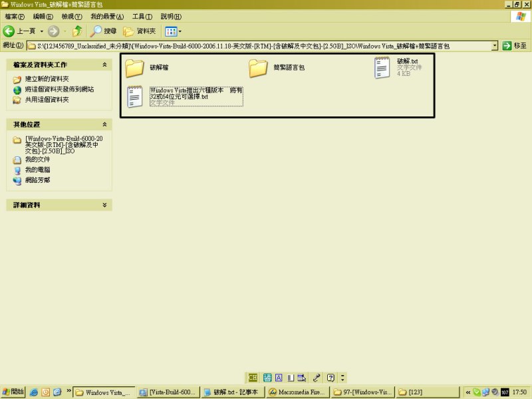
Task: Open the 搜尋 search pane
Action: click(x=104, y=31)
